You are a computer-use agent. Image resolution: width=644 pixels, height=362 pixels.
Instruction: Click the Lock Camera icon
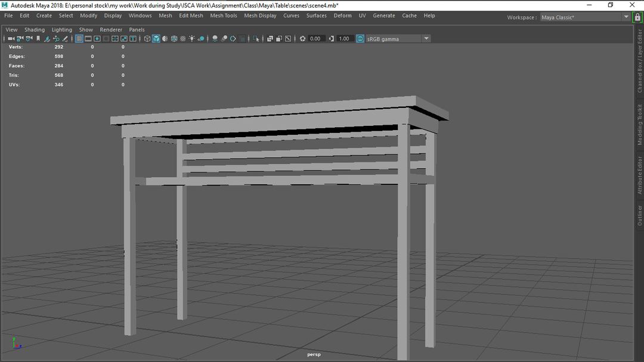tap(20, 39)
